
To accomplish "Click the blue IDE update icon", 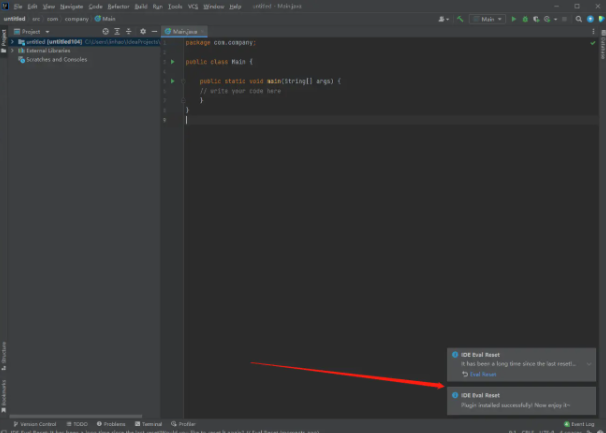I will pyautogui.click(x=590, y=19).
